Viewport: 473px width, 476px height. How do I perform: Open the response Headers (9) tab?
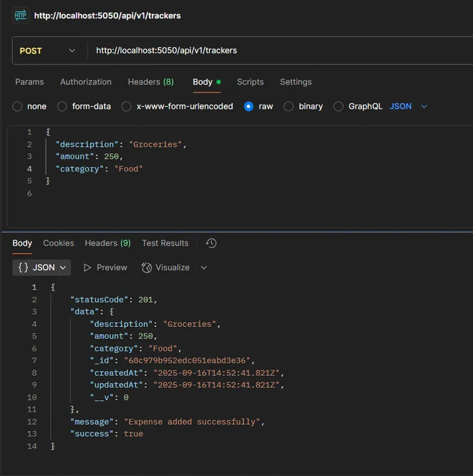pos(108,243)
